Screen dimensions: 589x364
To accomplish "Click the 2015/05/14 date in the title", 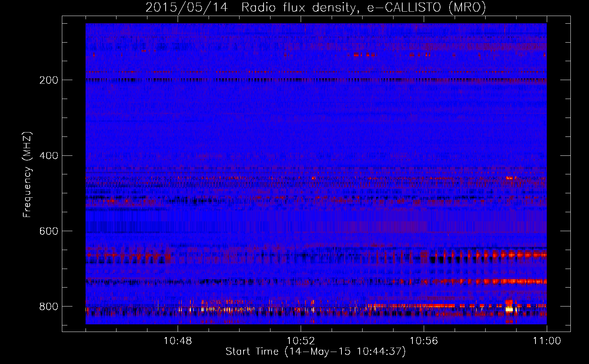I will pyautogui.click(x=187, y=7).
